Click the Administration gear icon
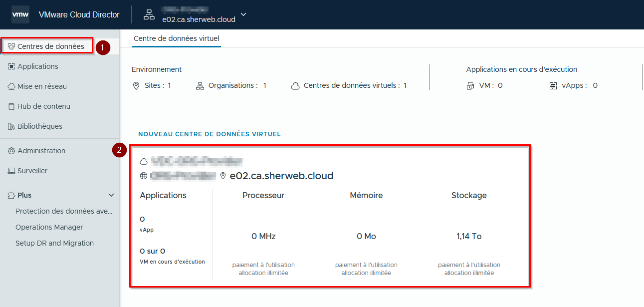The width and height of the screenshot is (644, 307). point(11,151)
